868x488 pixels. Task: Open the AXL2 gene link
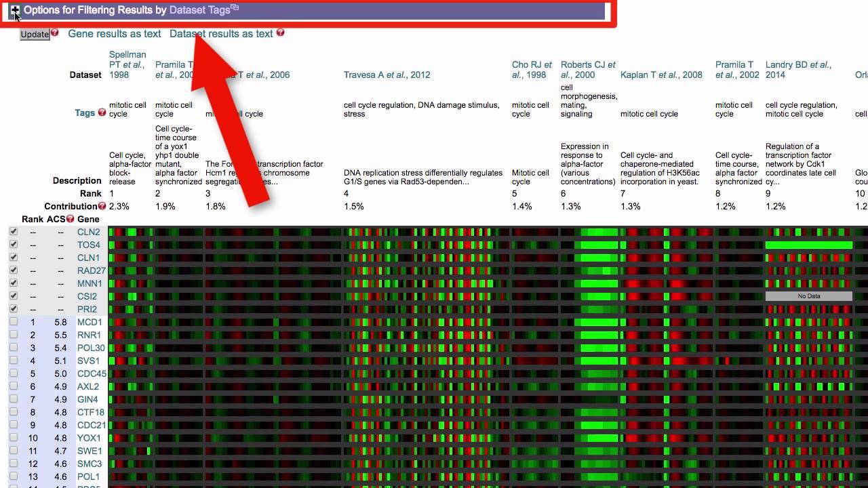[88, 386]
